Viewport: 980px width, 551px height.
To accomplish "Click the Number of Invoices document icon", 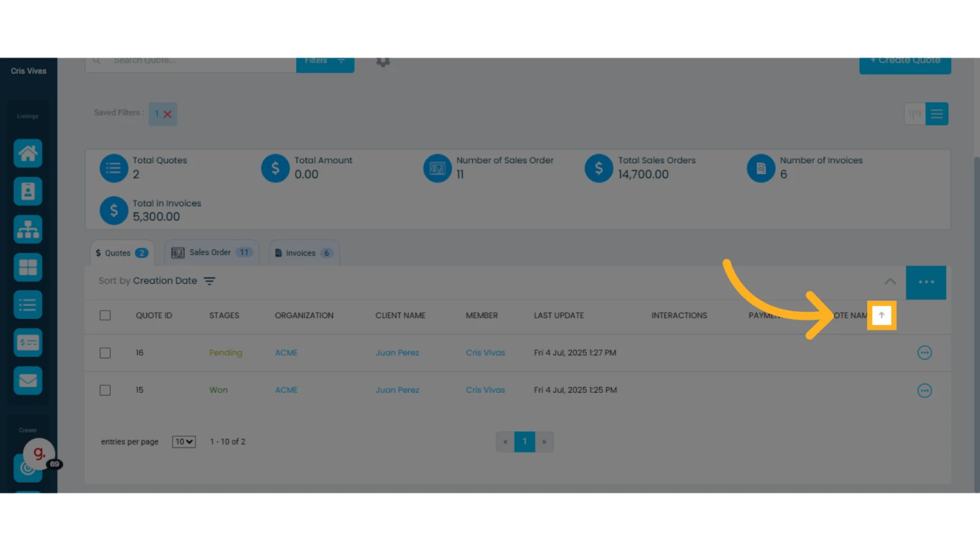I will click(x=761, y=168).
